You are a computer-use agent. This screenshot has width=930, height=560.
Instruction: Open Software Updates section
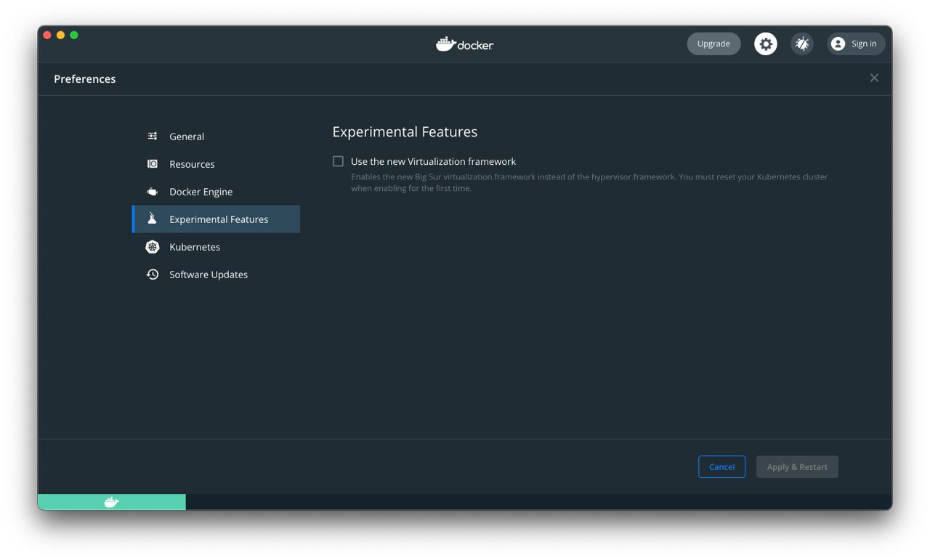click(x=209, y=275)
